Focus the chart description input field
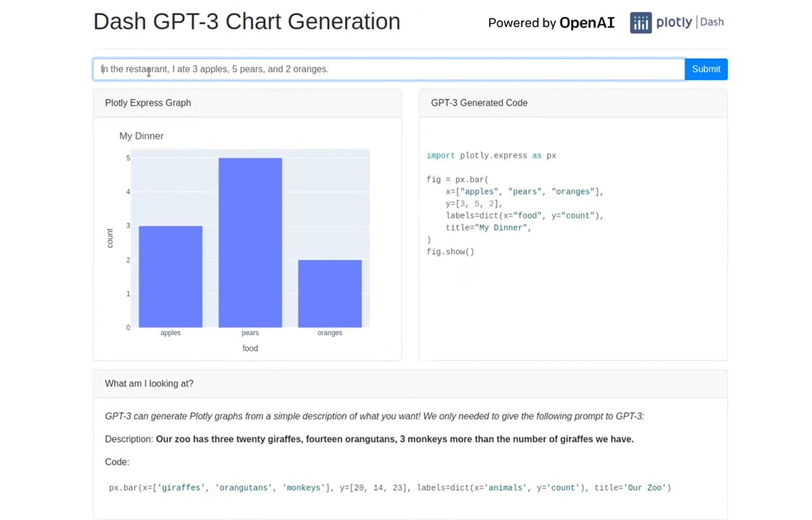This screenshot has height=520, width=812. click(x=389, y=69)
